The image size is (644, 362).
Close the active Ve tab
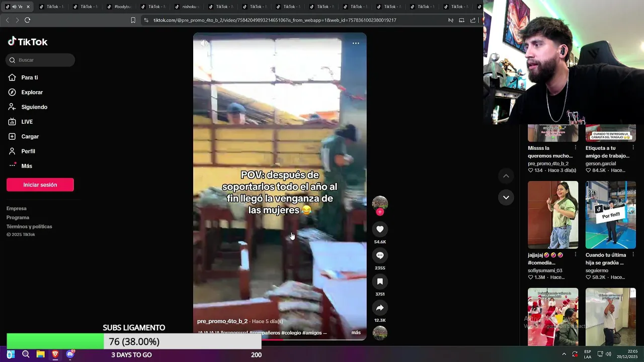click(x=28, y=7)
